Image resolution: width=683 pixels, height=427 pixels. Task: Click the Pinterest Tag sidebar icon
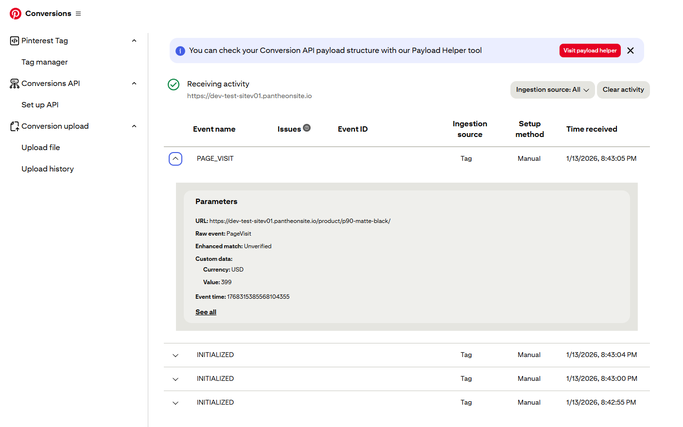14,41
